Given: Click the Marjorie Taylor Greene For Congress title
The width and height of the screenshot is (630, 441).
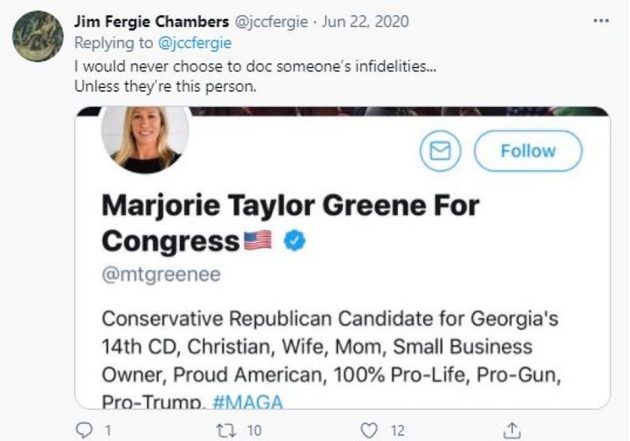Looking at the screenshot, I should (290, 222).
